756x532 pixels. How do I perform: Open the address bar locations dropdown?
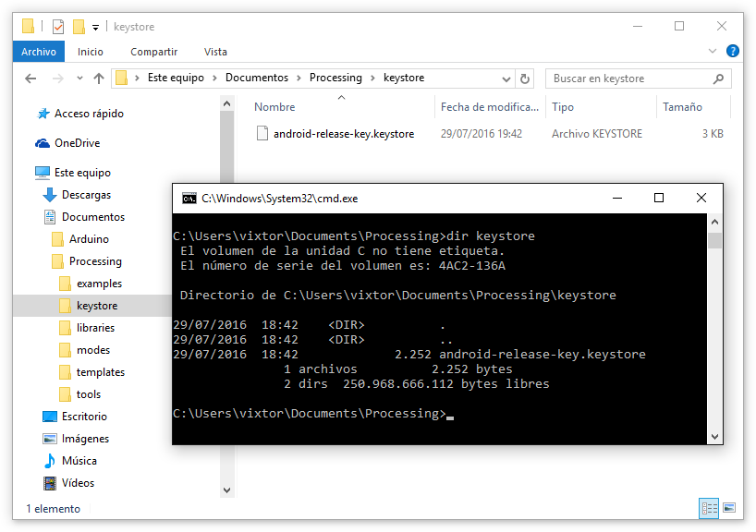pyautogui.click(x=505, y=79)
